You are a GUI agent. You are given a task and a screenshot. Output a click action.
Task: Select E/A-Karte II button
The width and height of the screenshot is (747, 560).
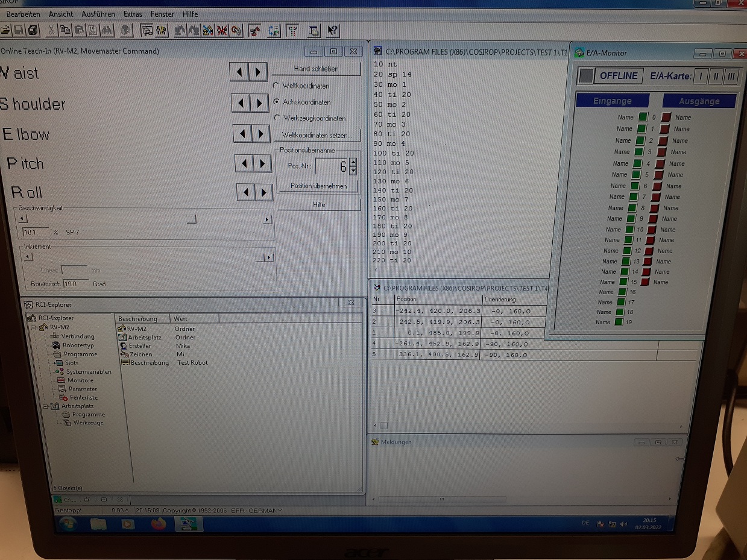(x=716, y=76)
